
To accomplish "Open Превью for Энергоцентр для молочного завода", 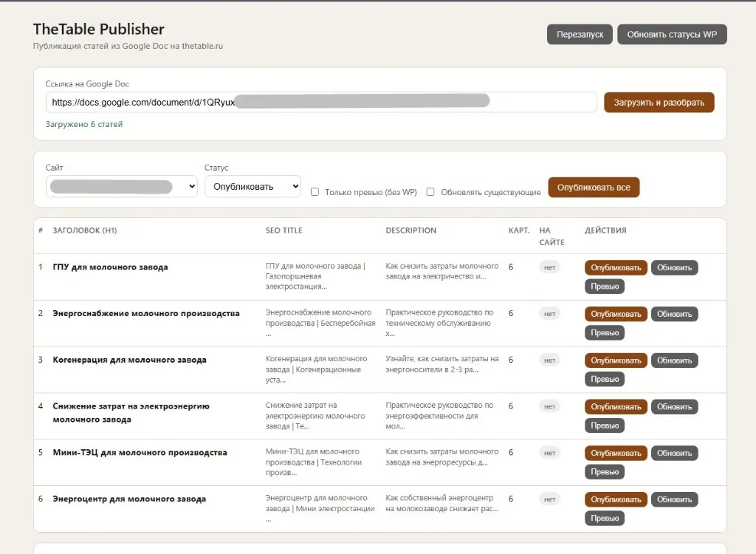I will pyautogui.click(x=605, y=518).
